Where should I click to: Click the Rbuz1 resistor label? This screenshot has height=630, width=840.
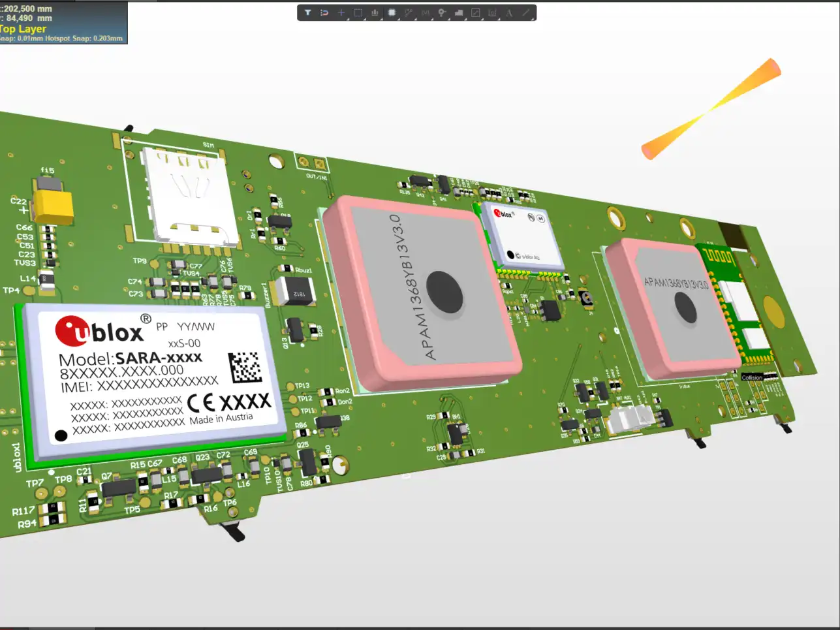(x=303, y=270)
